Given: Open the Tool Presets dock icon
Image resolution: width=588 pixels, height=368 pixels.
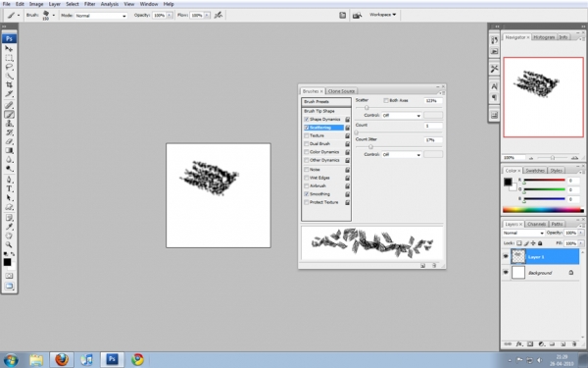Looking at the screenshot, I should 494,69.
